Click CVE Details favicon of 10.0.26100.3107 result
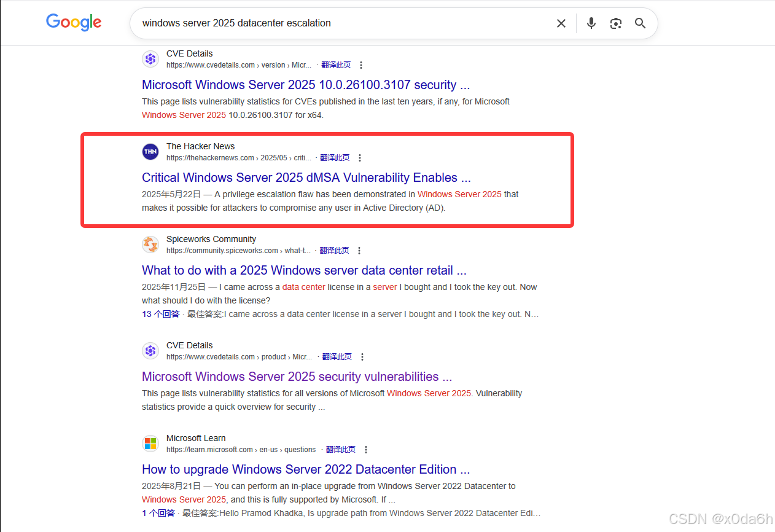 [x=150, y=59]
